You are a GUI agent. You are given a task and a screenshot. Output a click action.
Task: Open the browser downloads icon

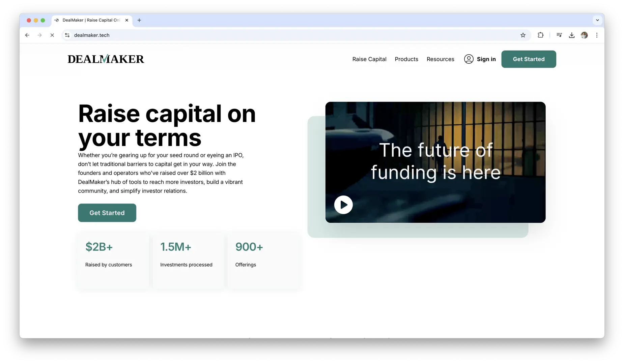[571, 35]
